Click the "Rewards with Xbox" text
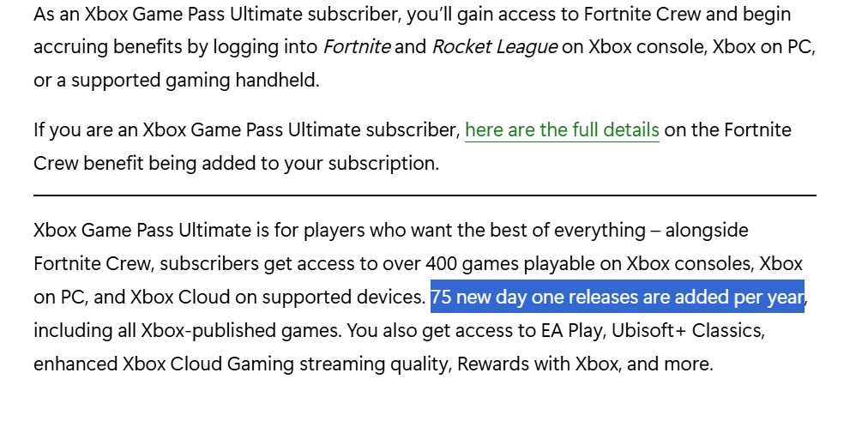 pyautogui.click(x=537, y=364)
